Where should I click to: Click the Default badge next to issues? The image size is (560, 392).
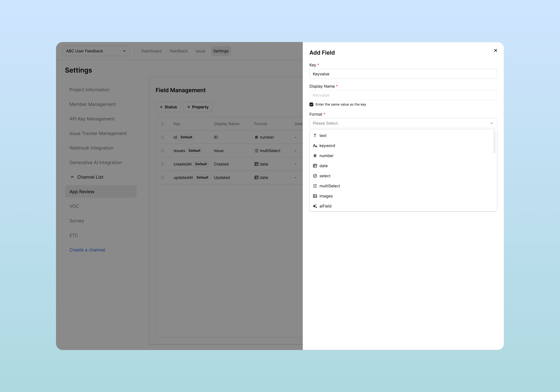[x=194, y=151]
